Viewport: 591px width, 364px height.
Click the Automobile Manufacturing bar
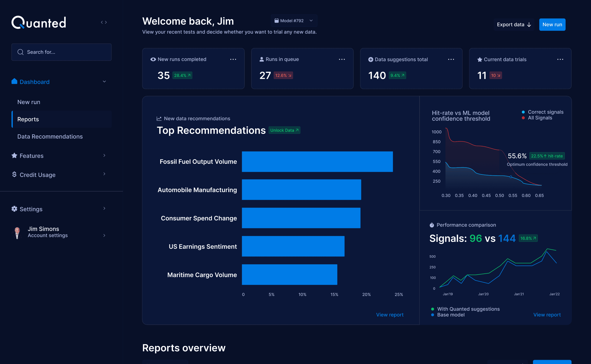[302, 190]
